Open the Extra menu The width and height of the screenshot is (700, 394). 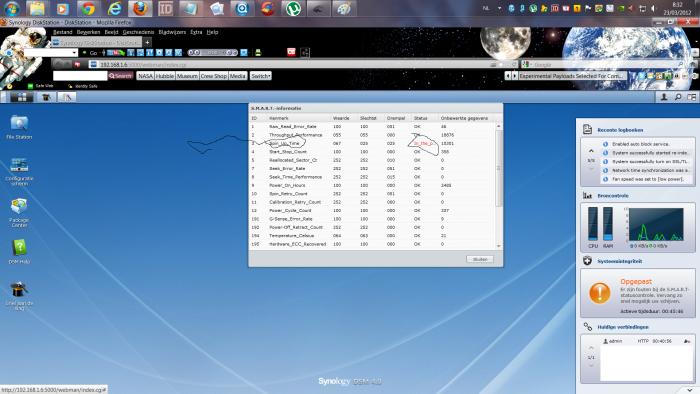point(196,32)
